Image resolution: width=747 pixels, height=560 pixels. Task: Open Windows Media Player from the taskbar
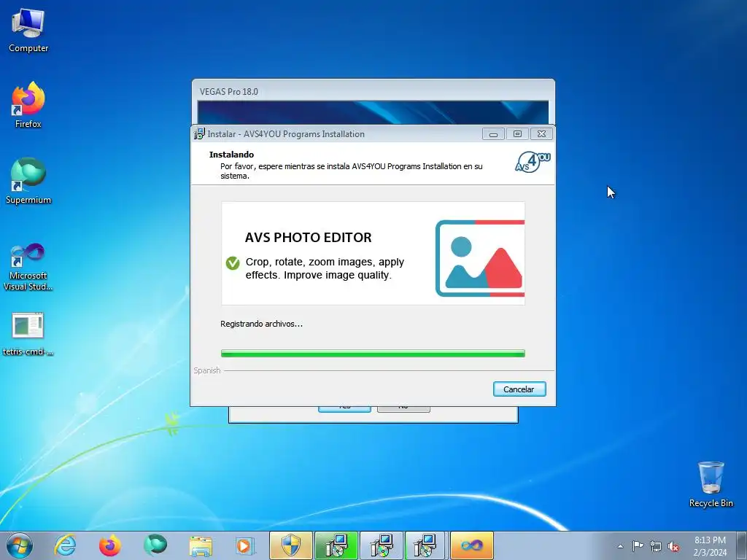[245, 545]
